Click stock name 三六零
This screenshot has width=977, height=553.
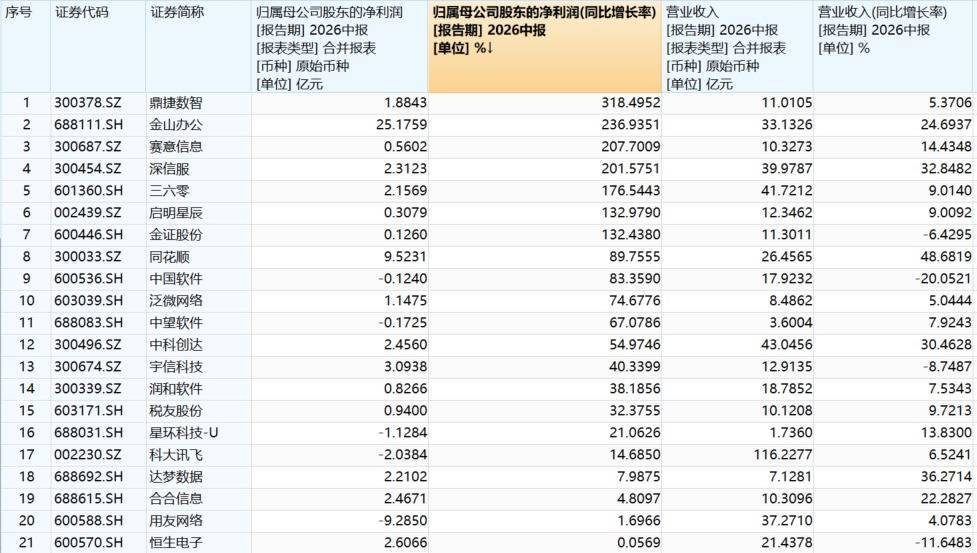coord(169,191)
